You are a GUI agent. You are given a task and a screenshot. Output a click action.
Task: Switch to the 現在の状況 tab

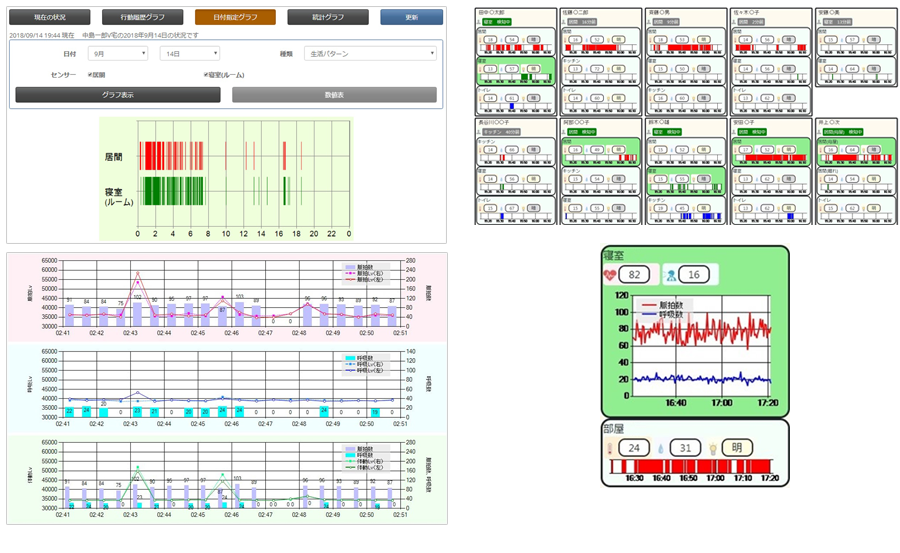(49, 18)
